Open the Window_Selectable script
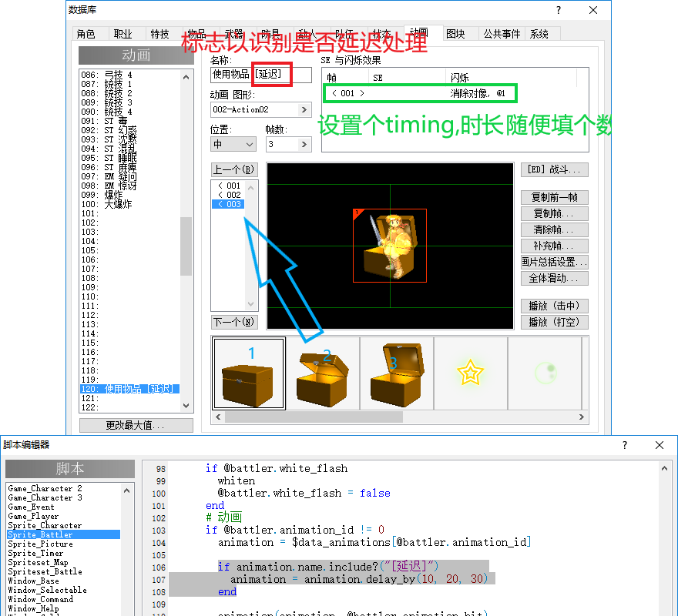 pos(63,590)
